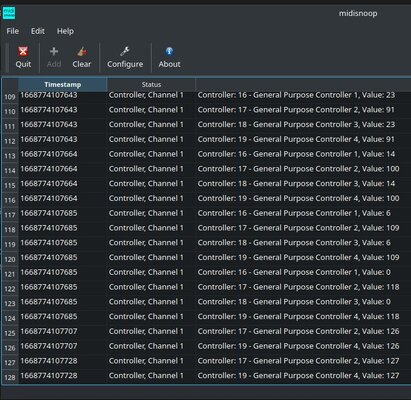Select row header number 120

coord(10,259)
